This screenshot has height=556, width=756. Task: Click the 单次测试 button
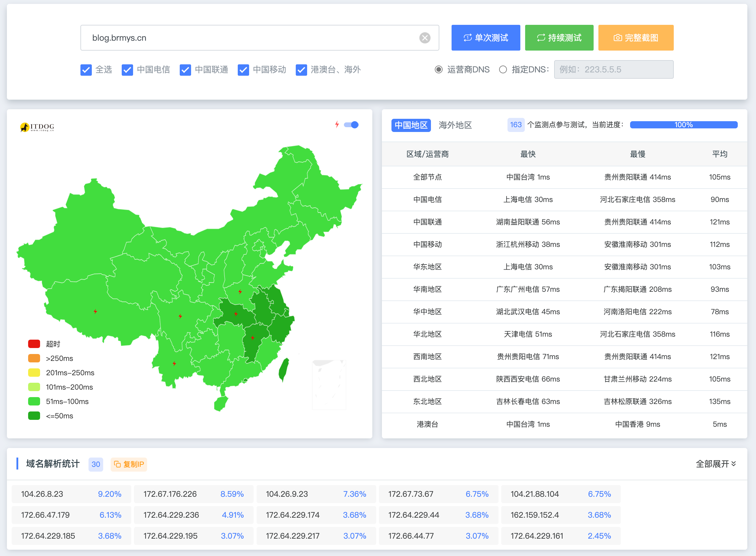point(486,38)
